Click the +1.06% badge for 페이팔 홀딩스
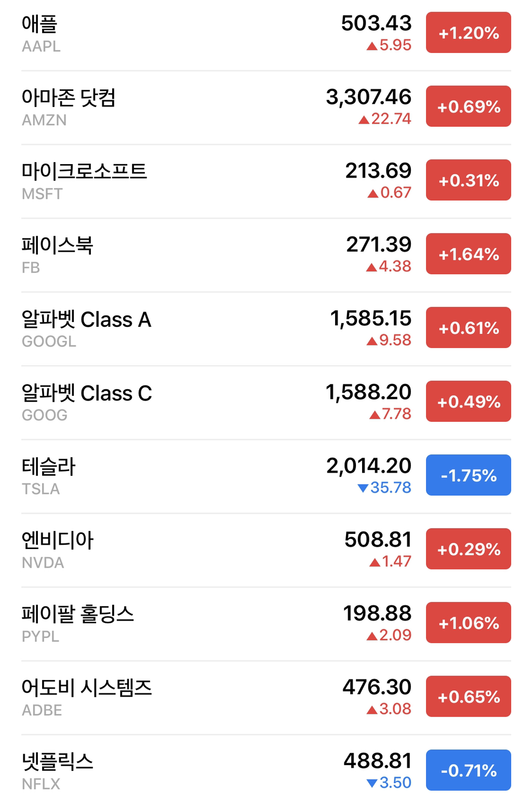 467,622
